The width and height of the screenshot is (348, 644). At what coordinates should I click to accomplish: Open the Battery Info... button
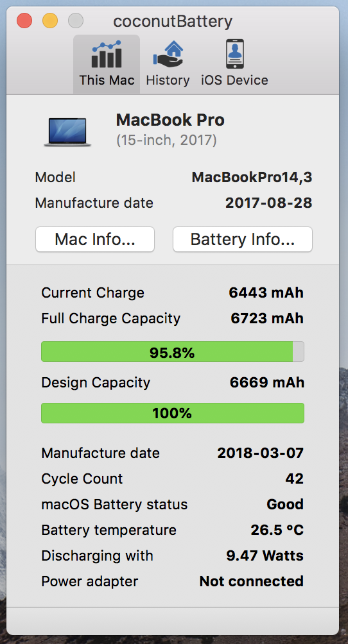pos(243,239)
